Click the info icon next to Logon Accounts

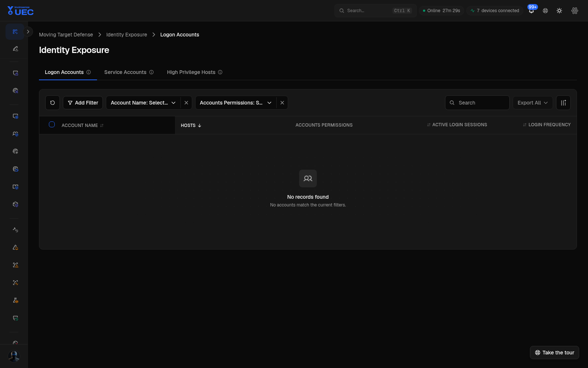[x=89, y=72]
